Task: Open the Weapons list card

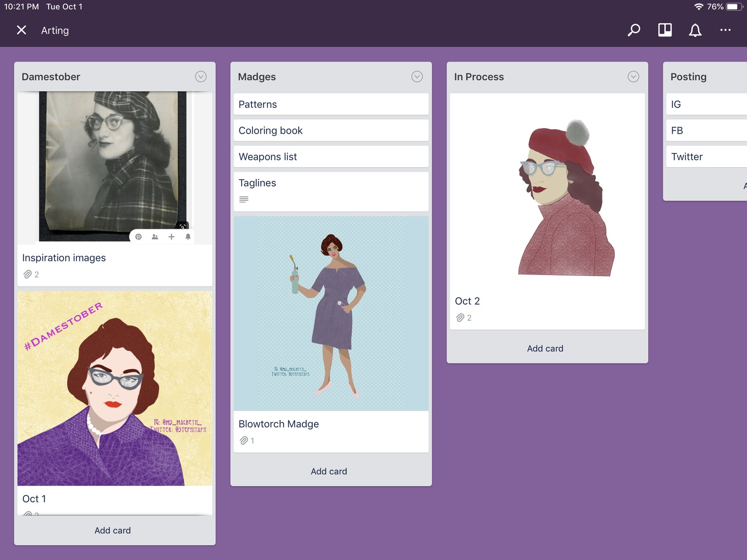Action: (x=331, y=157)
